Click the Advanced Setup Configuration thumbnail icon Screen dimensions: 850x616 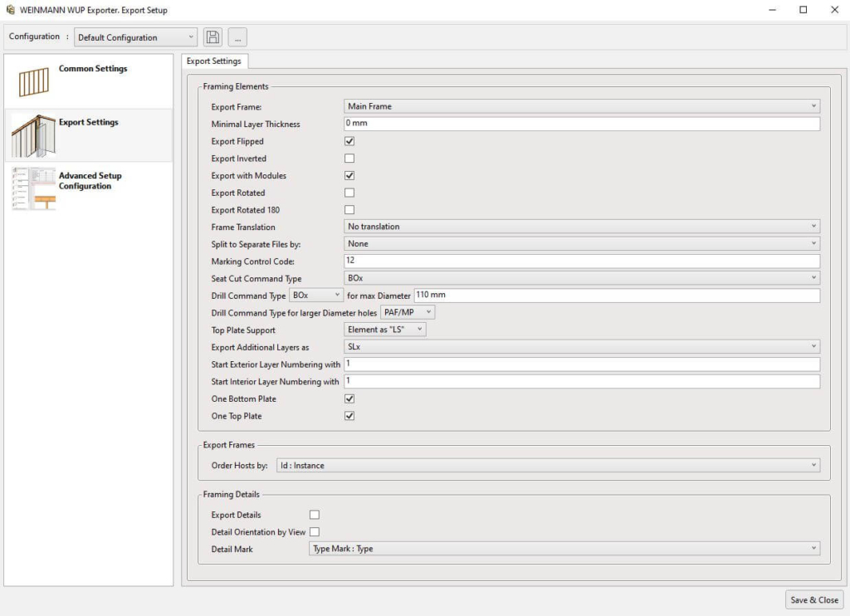(x=33, y=188)
